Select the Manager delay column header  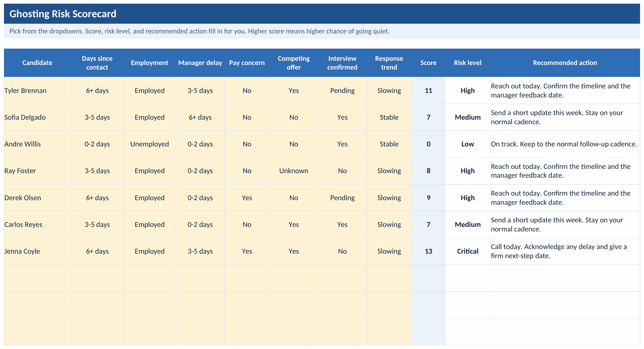click(x=200, y=63)
